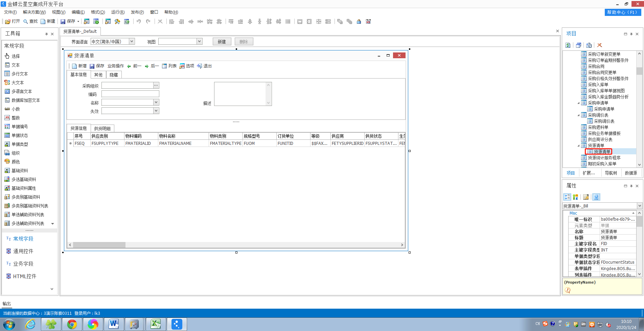Click the 查找 search toolbar button
Viewport: 644px width, 331px height.
point(30,21)
